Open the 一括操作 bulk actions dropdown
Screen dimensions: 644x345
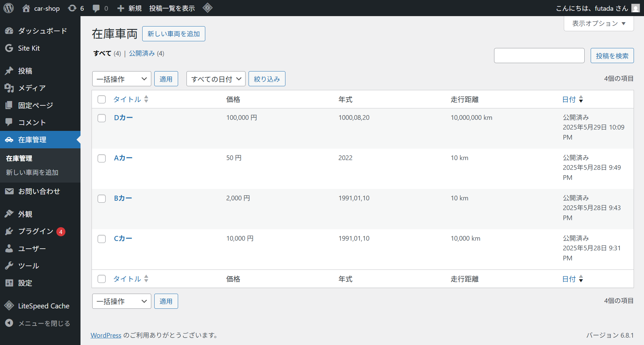[x=121, y=79]
